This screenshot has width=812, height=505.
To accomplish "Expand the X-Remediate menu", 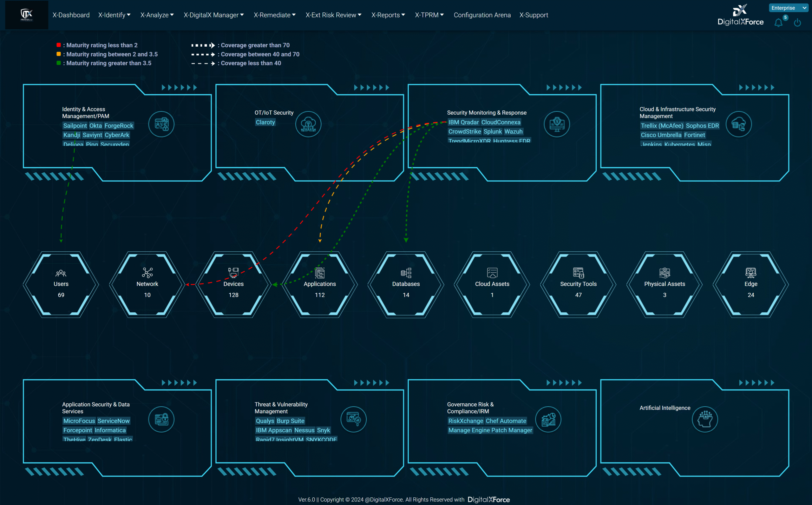I will click(275, 15).
